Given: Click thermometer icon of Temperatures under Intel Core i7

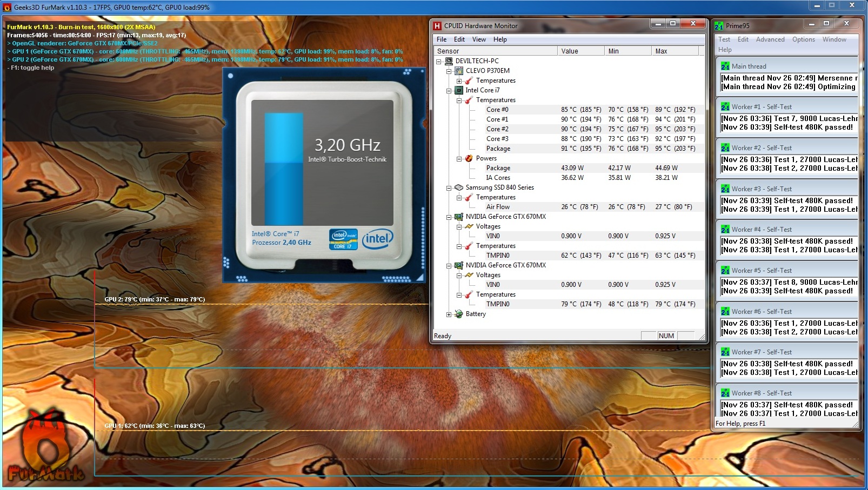Looking at the screenshot, I should tap(469, 100).
